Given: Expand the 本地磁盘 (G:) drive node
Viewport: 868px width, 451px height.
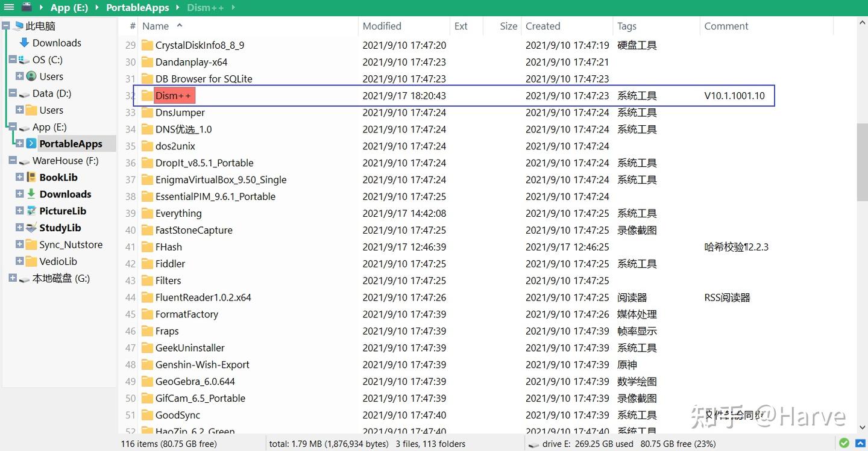Looking at the screenshot, I should (x=13, y=278).
